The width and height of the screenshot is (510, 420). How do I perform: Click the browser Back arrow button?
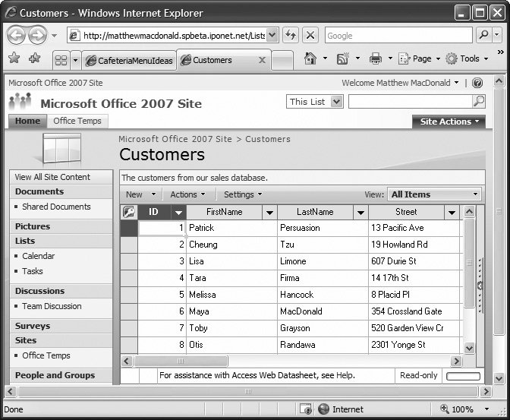click(x=17, y=36)
